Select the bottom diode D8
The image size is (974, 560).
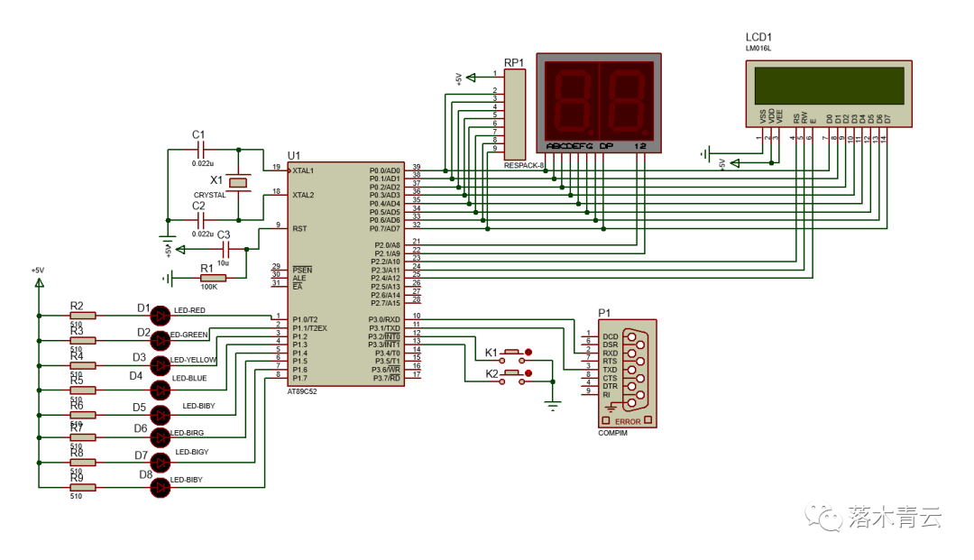point(161,487)
